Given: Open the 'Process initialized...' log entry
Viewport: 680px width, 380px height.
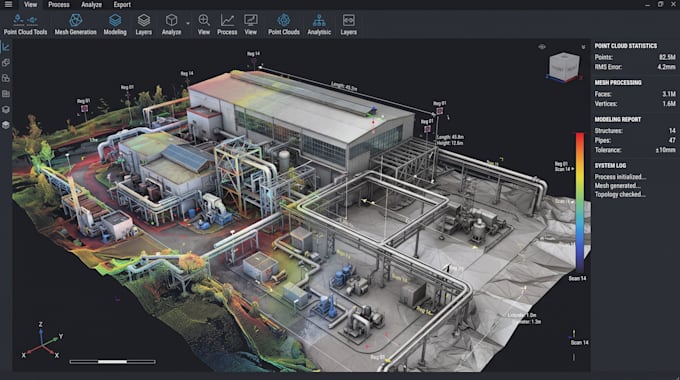Looking at the screenshot, I should (x=620, y=177).
